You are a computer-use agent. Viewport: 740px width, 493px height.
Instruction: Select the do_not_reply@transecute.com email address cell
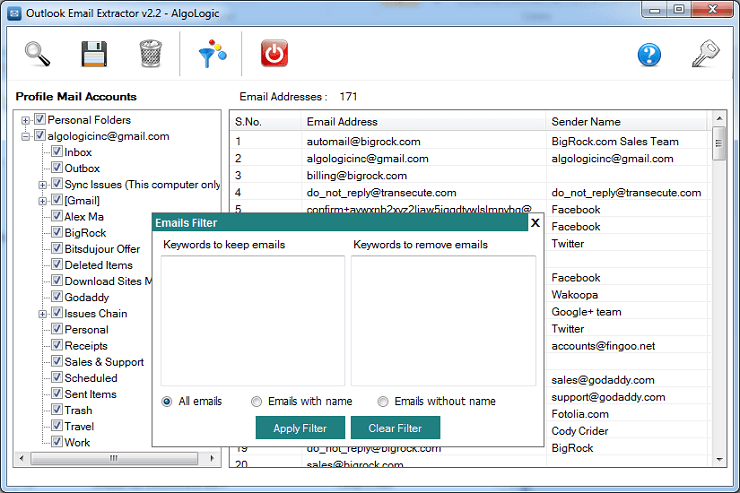(381, 192)
